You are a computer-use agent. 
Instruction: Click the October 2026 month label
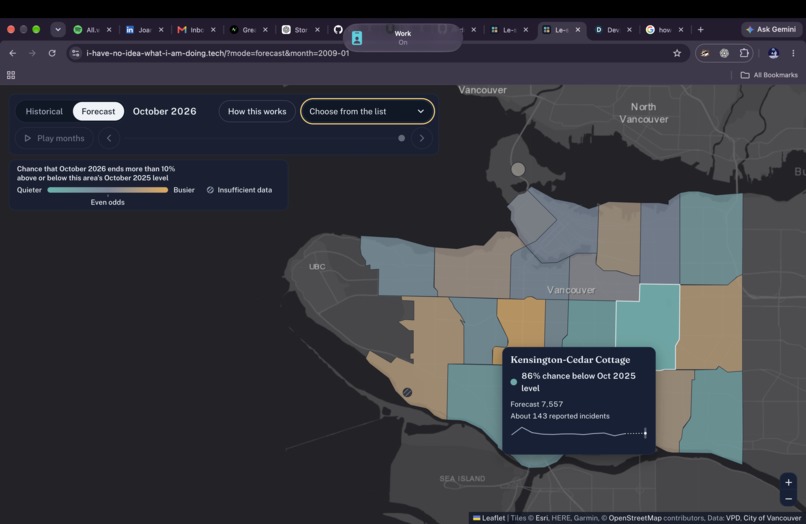164,111
